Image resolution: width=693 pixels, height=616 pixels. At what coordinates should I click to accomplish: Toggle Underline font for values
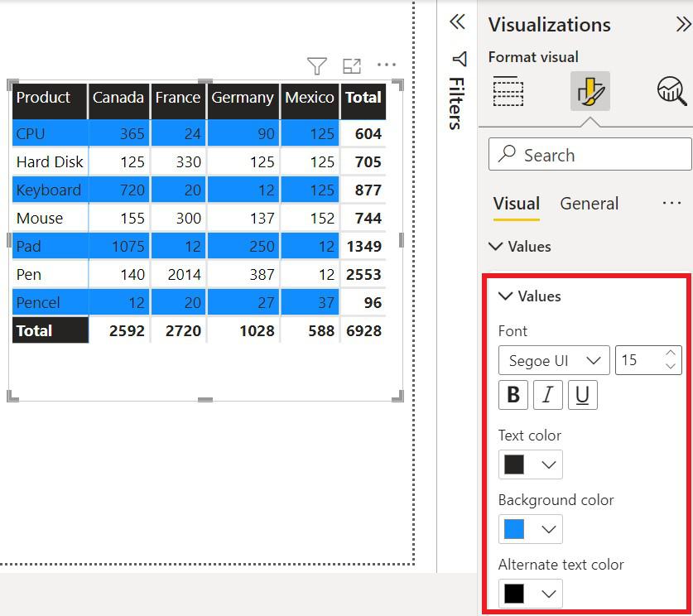click(583, 395)
